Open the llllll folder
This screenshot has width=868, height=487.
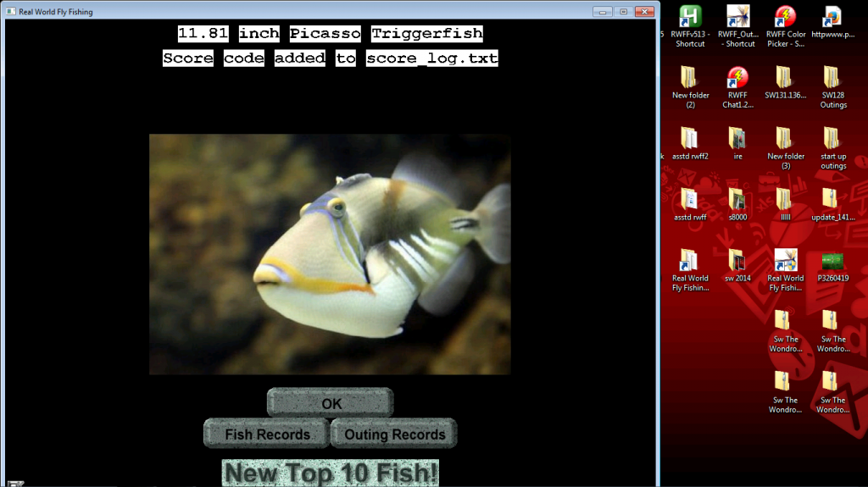coord(786,205)
